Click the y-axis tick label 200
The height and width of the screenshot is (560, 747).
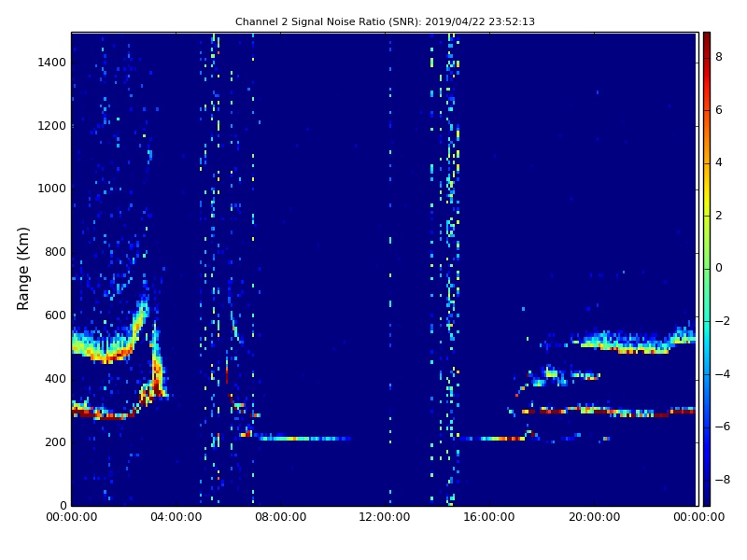[55, 442]
